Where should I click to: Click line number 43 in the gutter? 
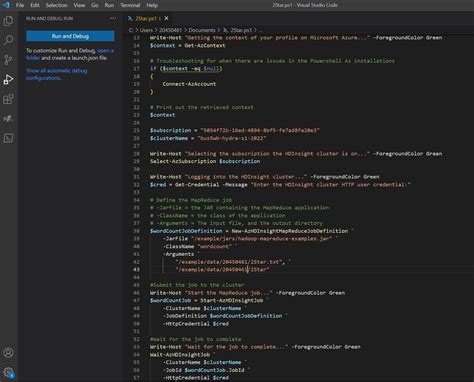pos(136,269)
